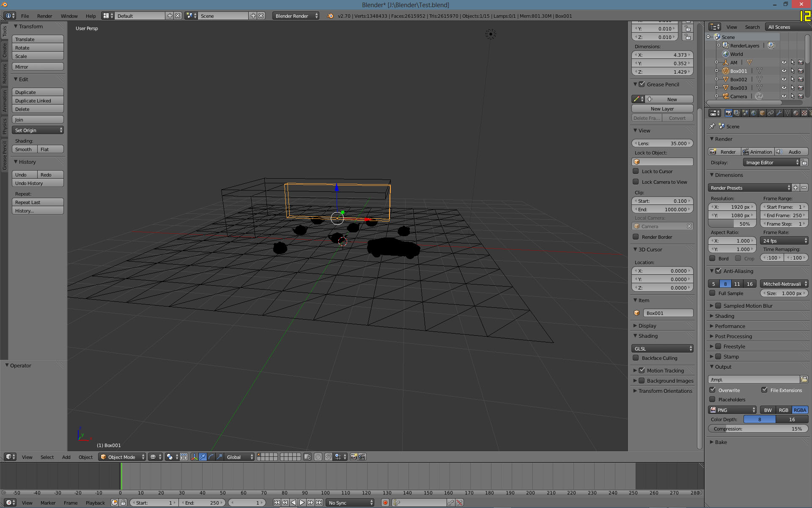Switch to the Material properties tab

(796, 113)
